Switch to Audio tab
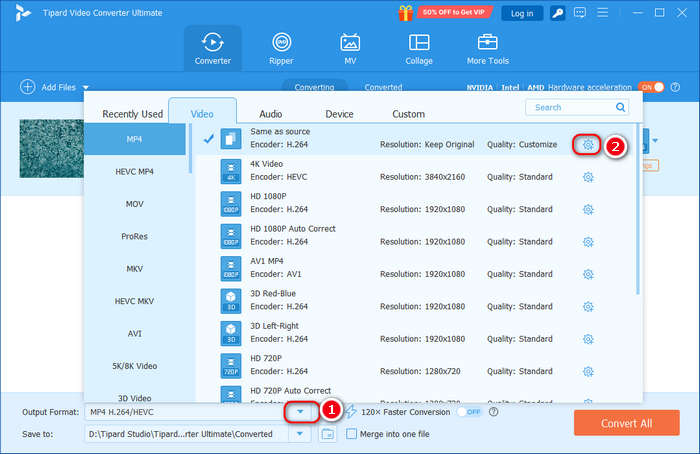The image size is (700, 454). [x=271, y=114]
